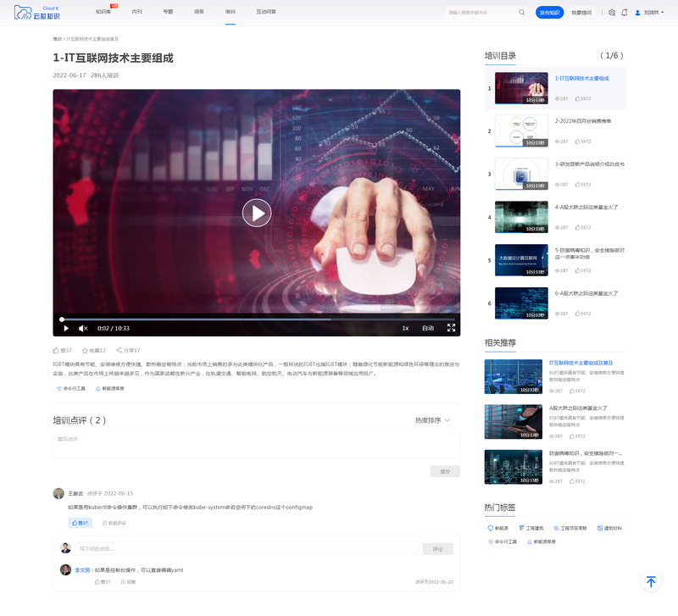Open recommended A股大跌之际这类基金火了 thumbnail
Screen dimensions: 678x616
[514, 422]
